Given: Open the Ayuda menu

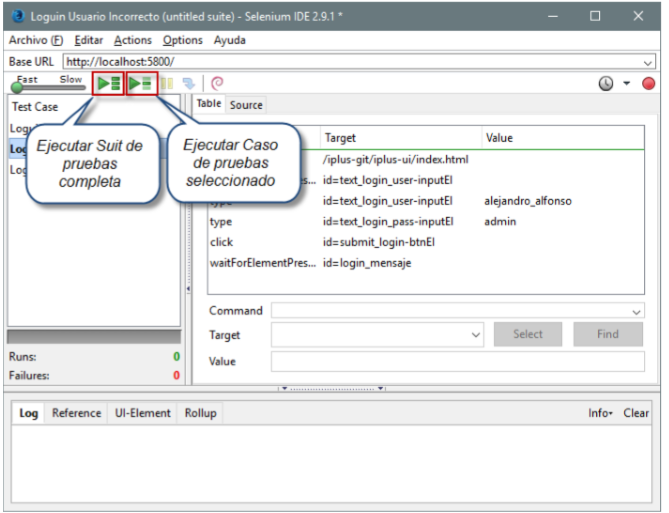Looking at the screenshot, I should (230, 40).
